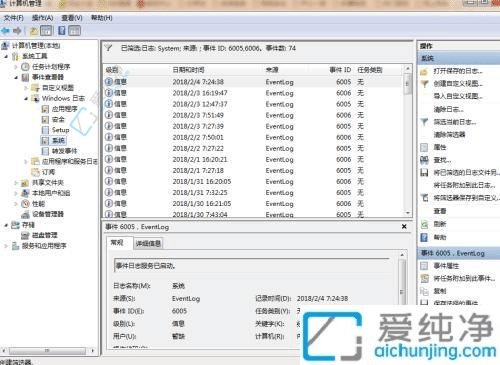Close the event 6005 preview pane

coord(404,227)
